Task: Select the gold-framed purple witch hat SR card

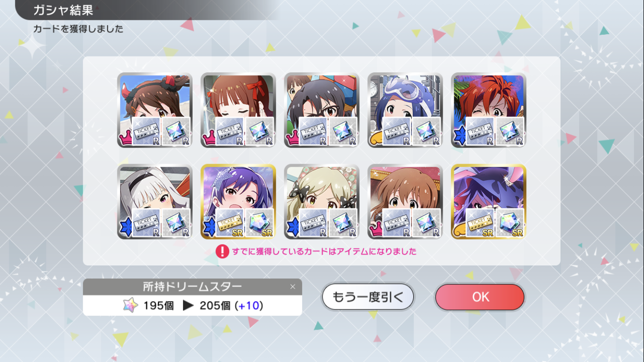Action: tap(489, 202)
